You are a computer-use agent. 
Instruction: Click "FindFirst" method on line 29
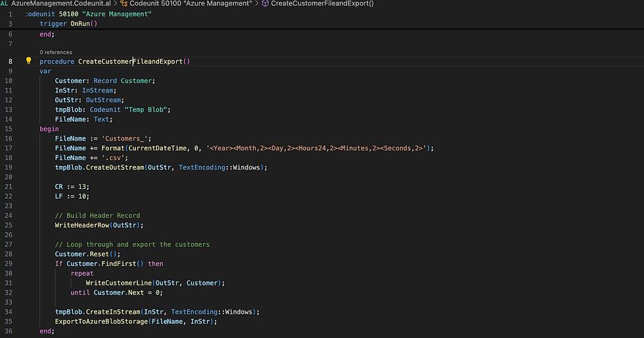coord(119,264)
